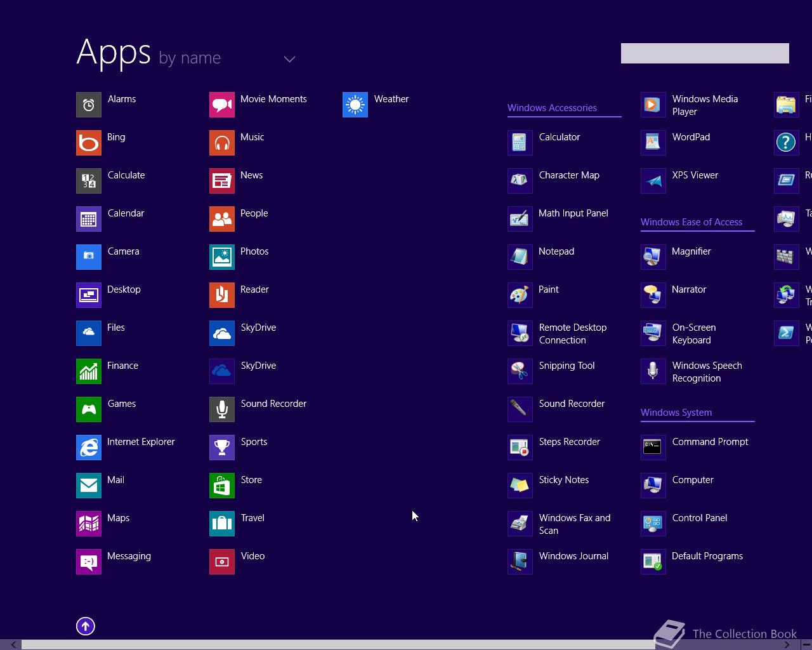The width and height of the screenshot is (812, 650).
Task: Open the Mail app icon
Action: 89,486
